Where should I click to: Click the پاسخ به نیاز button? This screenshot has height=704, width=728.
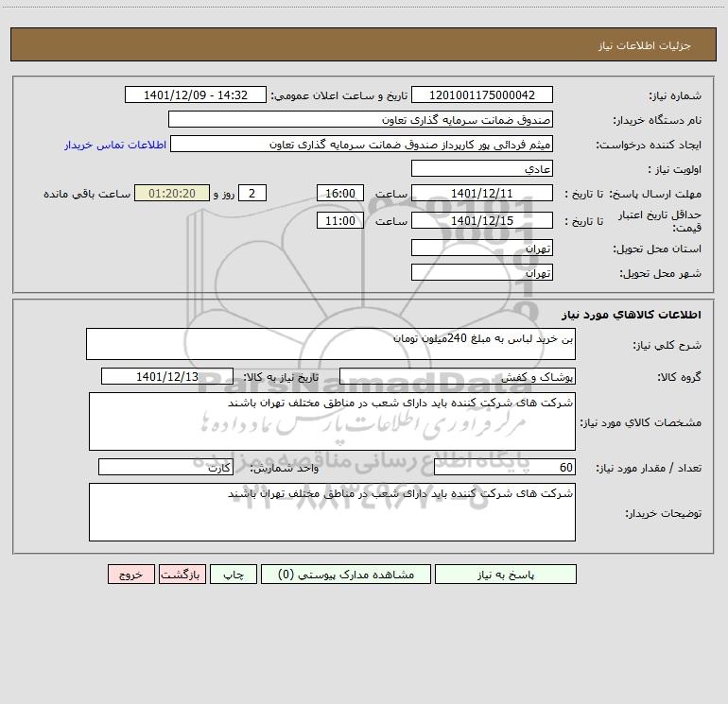506,575
